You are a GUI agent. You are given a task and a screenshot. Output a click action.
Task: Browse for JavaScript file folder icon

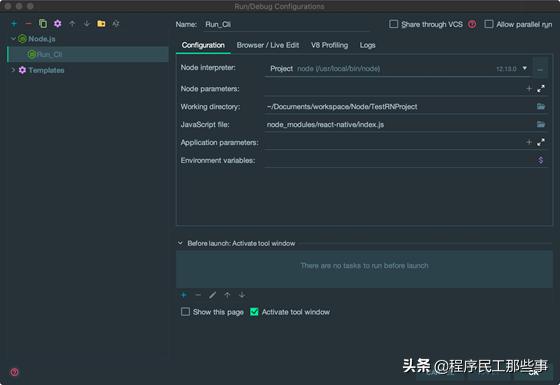[x=541, y=124]
